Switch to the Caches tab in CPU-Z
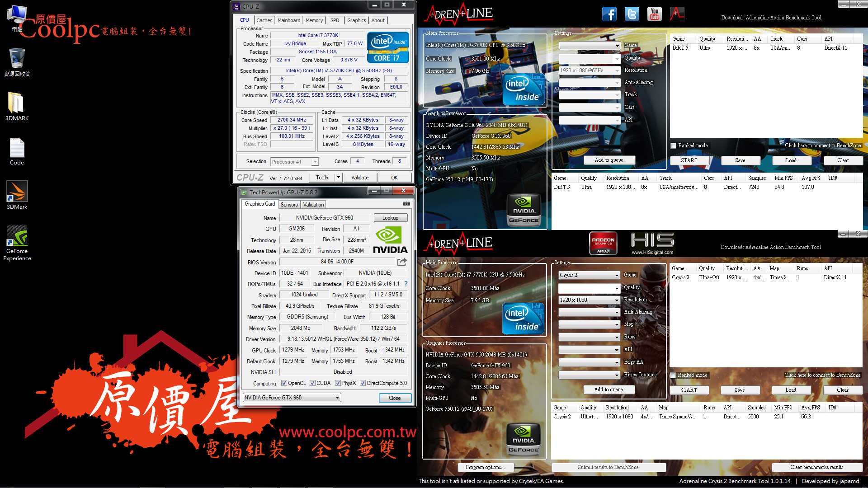Image resolution: width=868 pixels, height=488 pixels. pos(264,20)
